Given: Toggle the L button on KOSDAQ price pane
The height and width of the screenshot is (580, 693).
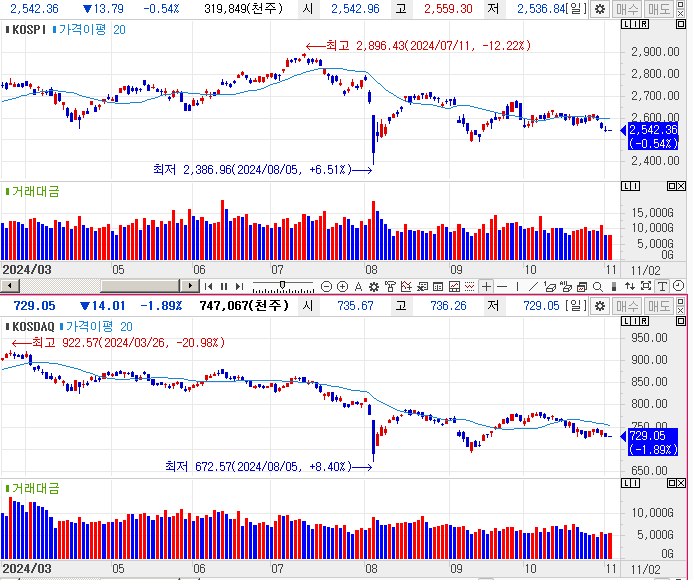Looking at the screenshot, I should point(625,321).
